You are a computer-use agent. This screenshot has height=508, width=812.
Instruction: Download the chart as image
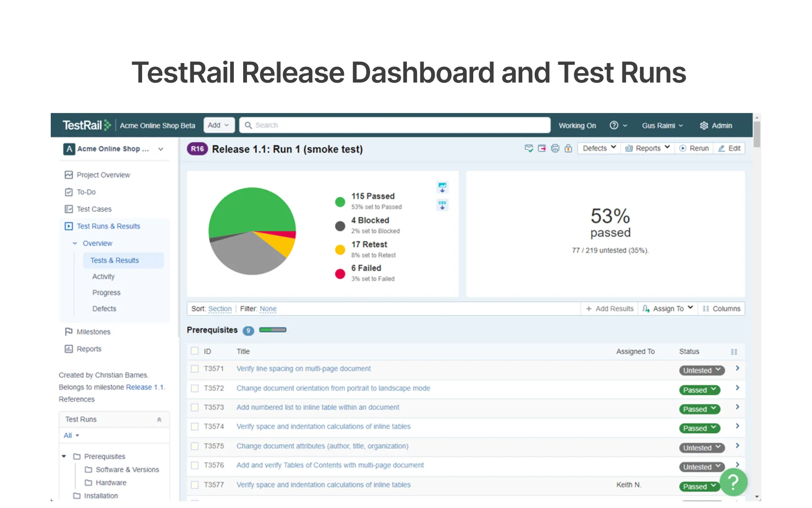(442, 187)
